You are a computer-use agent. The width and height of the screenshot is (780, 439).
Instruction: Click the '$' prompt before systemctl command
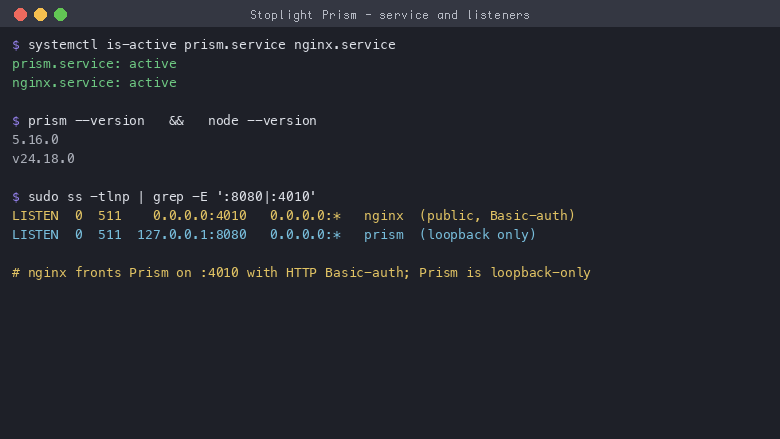[x=16, y=45]
